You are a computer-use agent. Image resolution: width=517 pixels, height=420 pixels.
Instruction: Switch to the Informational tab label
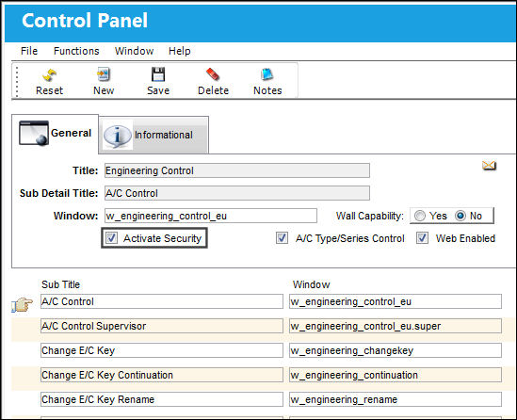click(164, 135)
